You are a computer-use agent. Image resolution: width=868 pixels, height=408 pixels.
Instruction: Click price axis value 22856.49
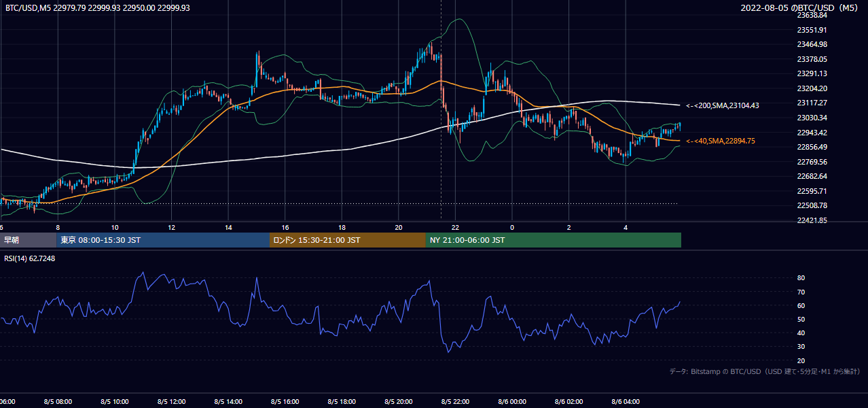click(x=812, y=147)
